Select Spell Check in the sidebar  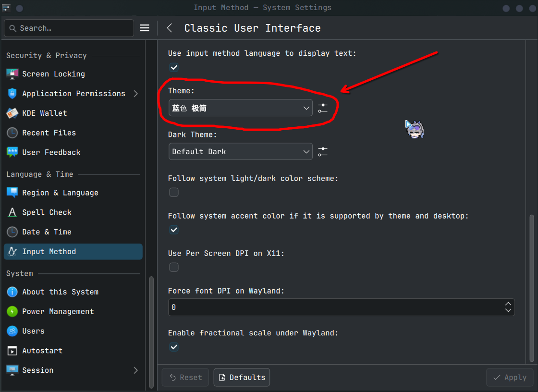47,212
